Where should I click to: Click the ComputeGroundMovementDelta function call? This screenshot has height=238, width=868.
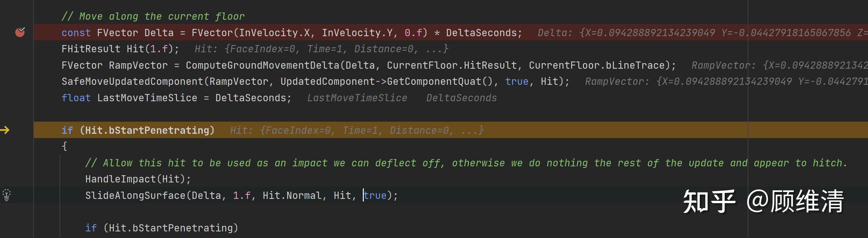click(262, 65)
